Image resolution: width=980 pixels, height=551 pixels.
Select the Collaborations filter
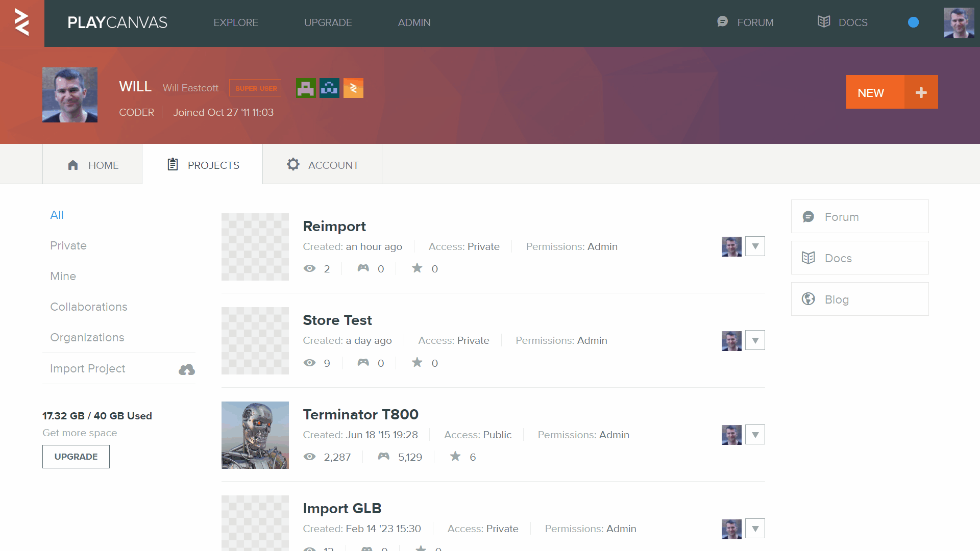(x=89, y=307)
